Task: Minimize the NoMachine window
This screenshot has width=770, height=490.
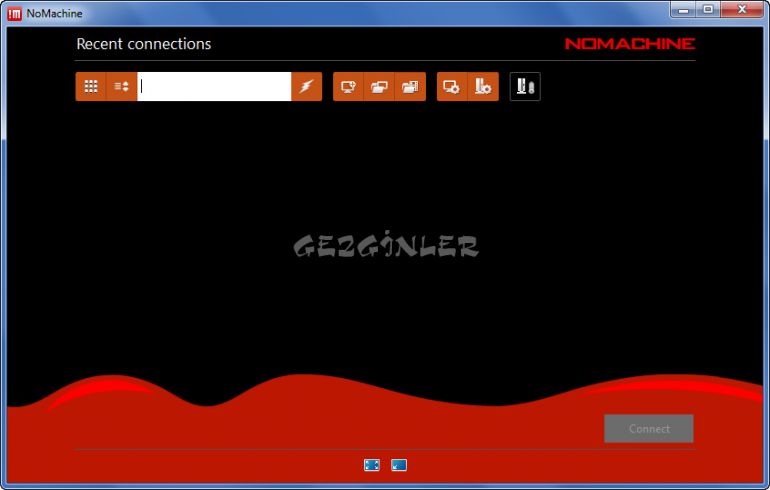Action: pos(682,10)
